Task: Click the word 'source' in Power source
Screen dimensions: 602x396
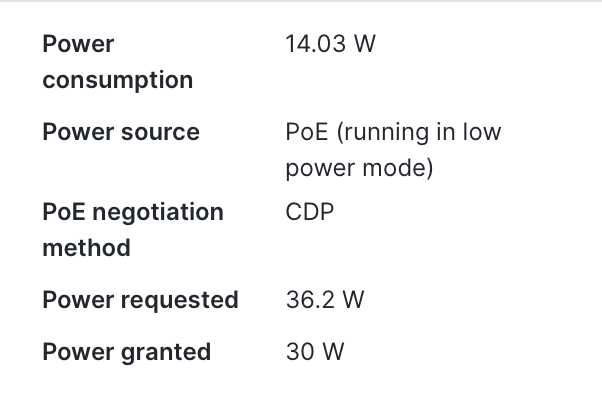Action: (160, 133)
